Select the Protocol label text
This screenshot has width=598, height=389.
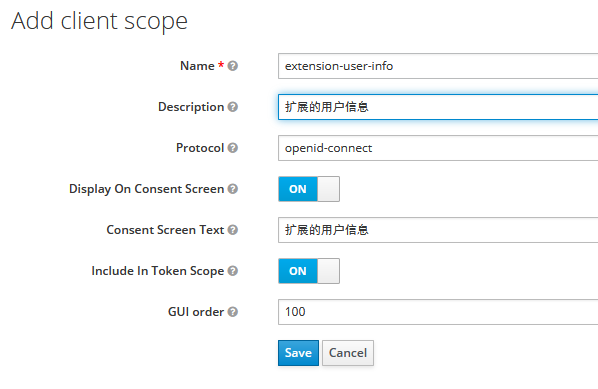tap(200, 148)
